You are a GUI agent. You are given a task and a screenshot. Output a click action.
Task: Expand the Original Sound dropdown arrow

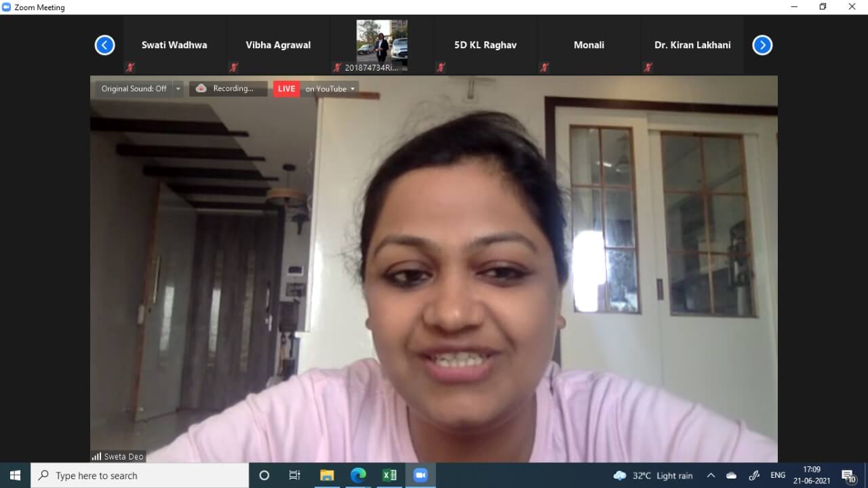(178, 89)
